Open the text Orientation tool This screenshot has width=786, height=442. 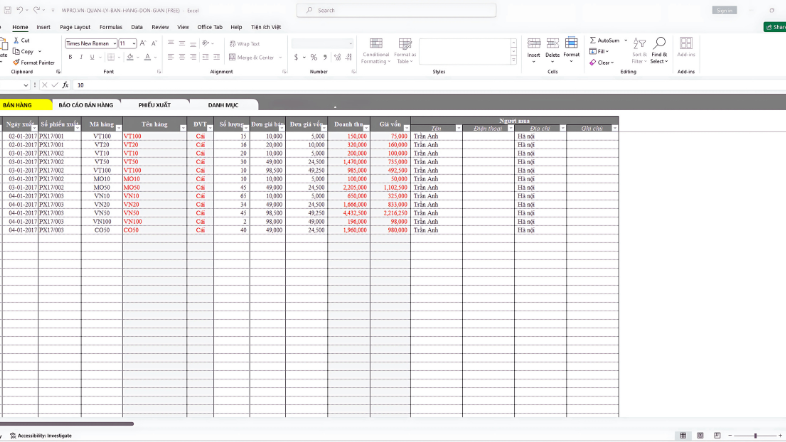[206, 44]
